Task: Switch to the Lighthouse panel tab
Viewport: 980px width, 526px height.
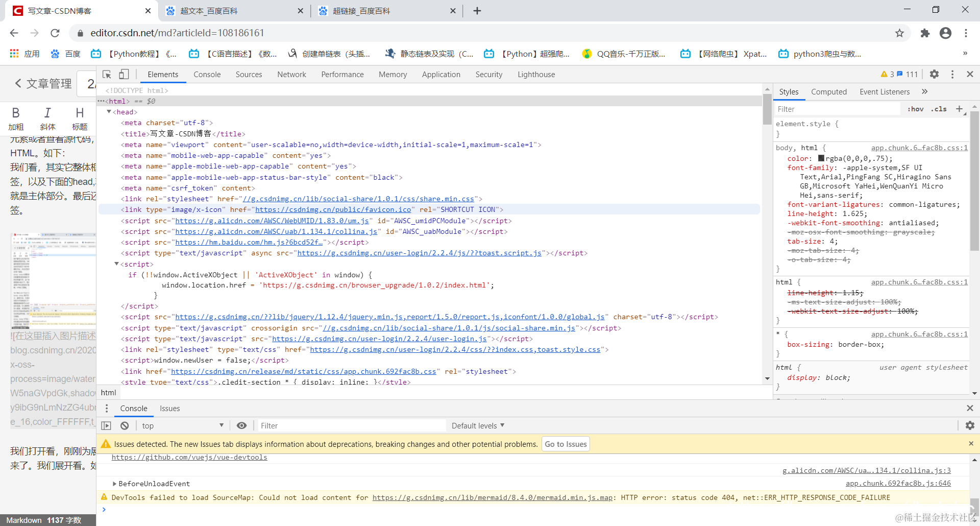Action: click(536, 74)
